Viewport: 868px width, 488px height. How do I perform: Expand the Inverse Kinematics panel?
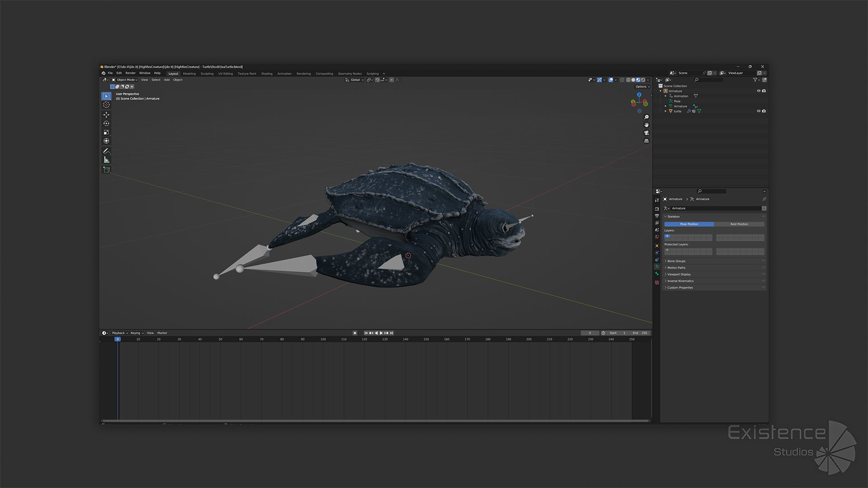click(680, 281)
